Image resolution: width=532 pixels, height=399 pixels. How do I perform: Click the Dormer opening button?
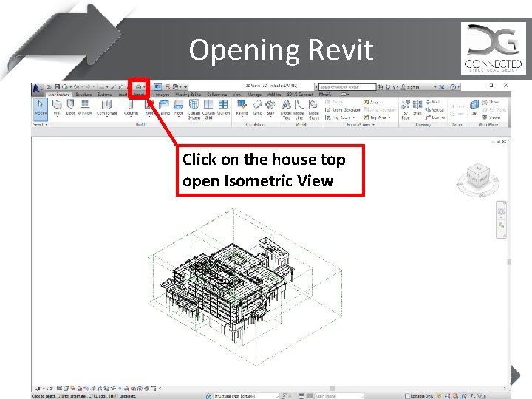435,117
